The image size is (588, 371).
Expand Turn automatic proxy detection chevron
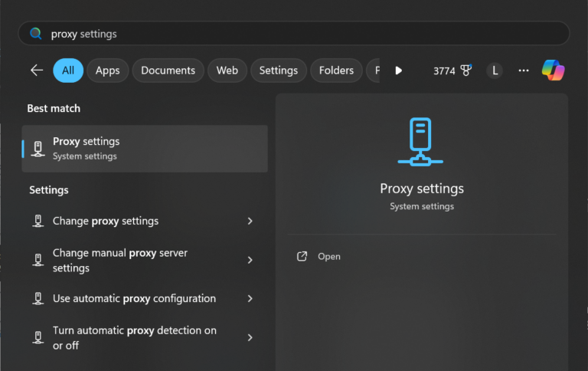pos(250,338)
